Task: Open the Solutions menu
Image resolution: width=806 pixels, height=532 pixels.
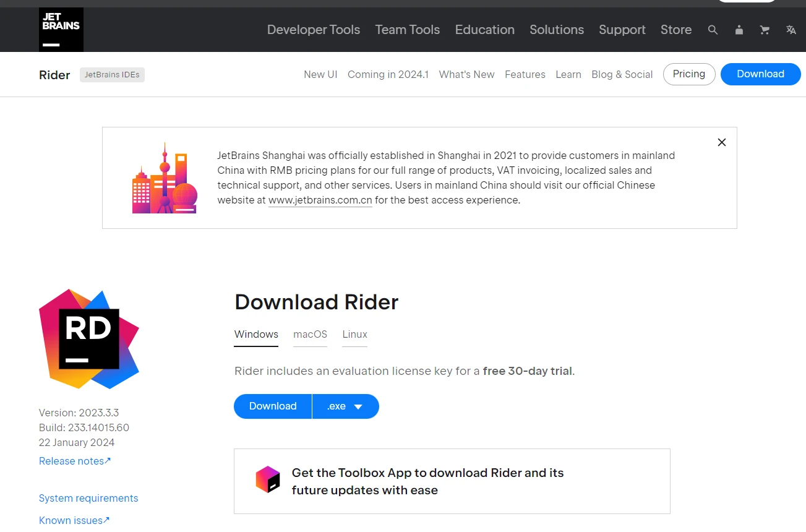Action: [x=557, y=30]
